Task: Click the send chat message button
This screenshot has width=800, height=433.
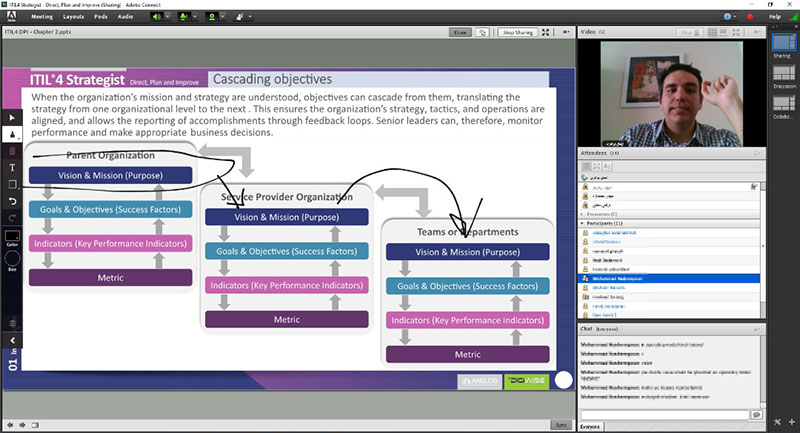Action: pyautogui.click(x=757, y=415)
